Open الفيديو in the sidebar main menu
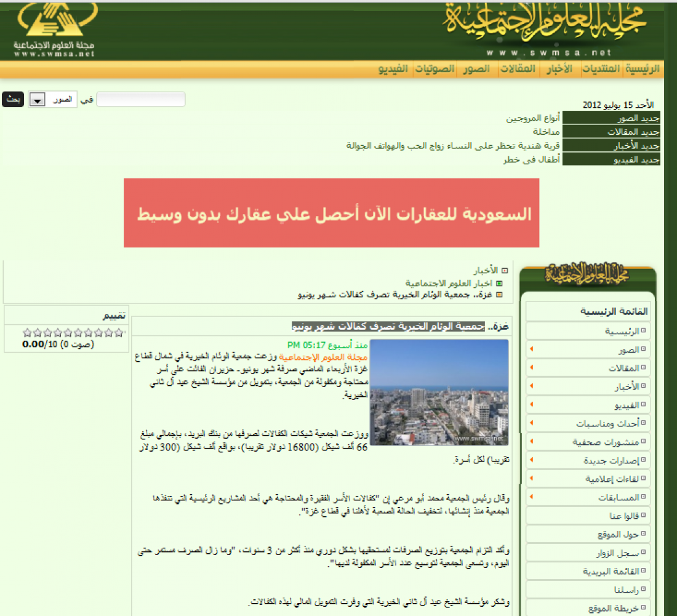Image resolution: width=677 pixels, height=616 pixels. [588, 406]
